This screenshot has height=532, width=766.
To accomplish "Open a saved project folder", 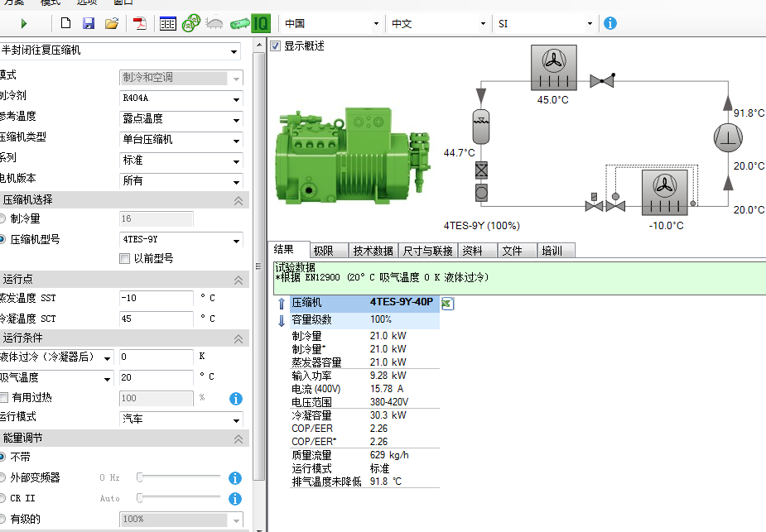I will pos(112,23).
